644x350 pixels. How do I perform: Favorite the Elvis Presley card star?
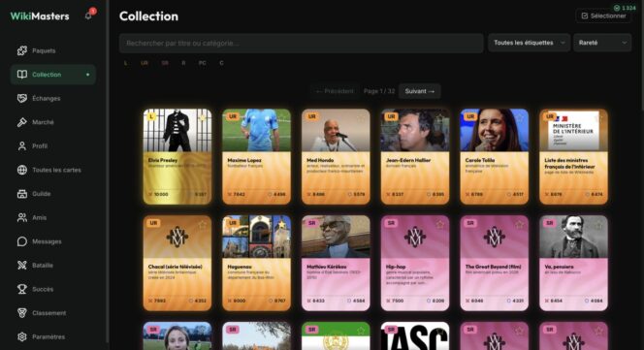[x=203, y=117]
